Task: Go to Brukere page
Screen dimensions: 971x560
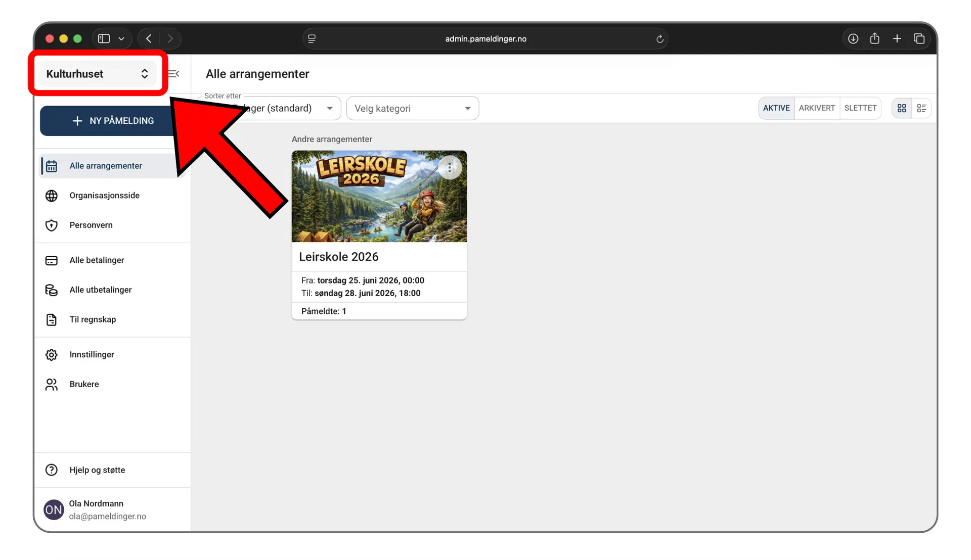Action: [x=84, y=384]
